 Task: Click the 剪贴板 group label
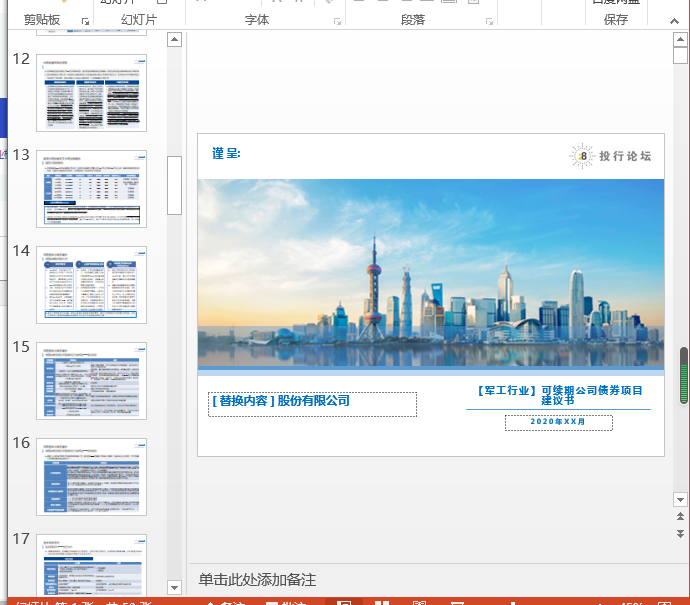point(42,20)
